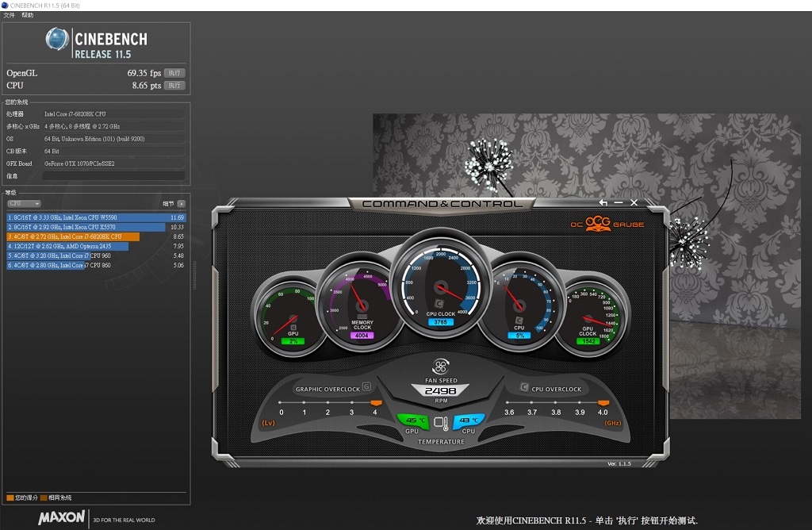The width and height of the screenshot is (812, 530).
Task: Select ranking row Core i7 CPU 960
Action: click(96, 255)
